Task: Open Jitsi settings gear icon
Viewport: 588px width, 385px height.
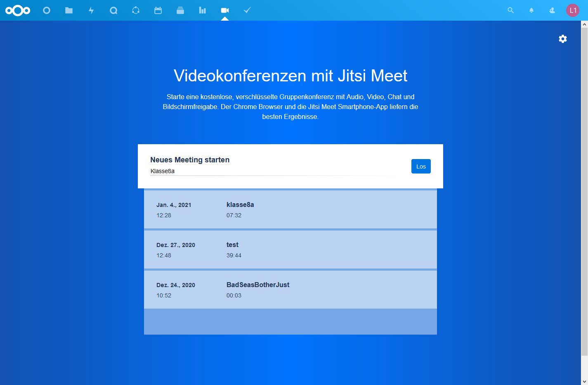Action: pos(563,39)
